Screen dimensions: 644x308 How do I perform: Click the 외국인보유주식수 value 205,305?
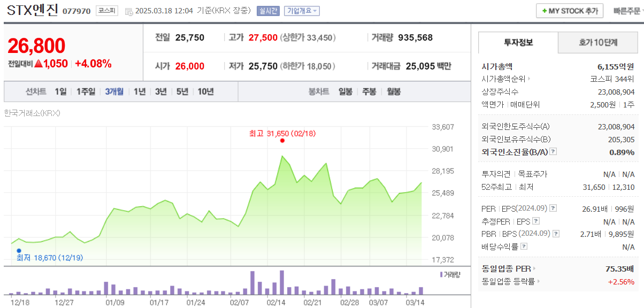coord(622,140)
